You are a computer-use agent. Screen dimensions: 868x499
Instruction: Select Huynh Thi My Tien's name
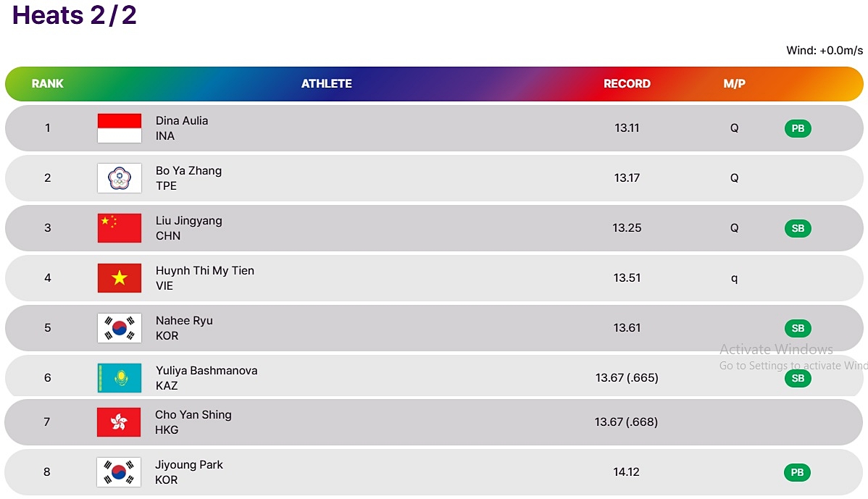point(205,271)
